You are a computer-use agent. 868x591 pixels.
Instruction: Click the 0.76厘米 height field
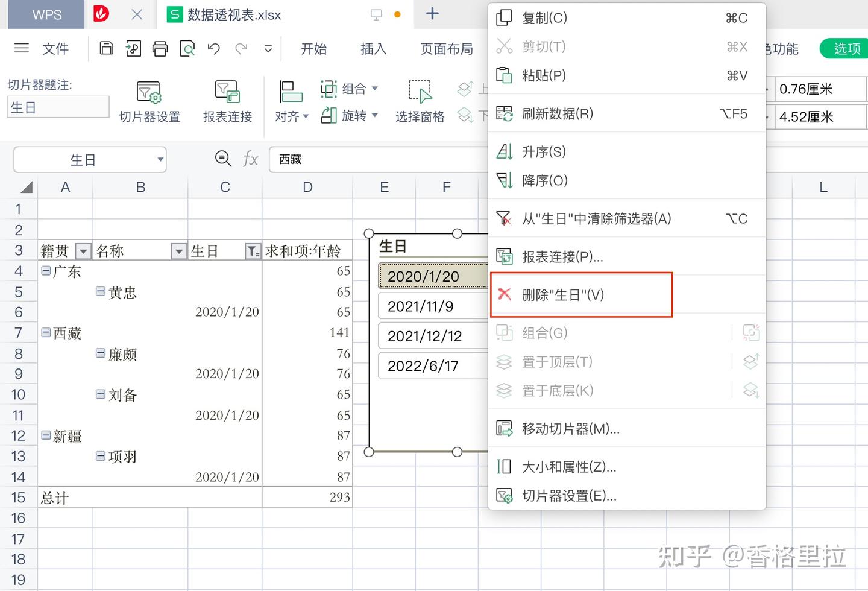click(x=821, y=89)
